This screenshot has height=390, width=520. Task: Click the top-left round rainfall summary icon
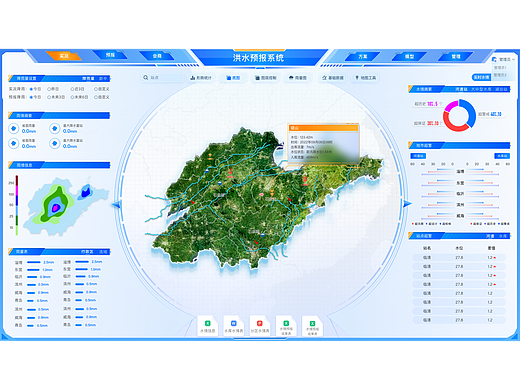(13, 128)
